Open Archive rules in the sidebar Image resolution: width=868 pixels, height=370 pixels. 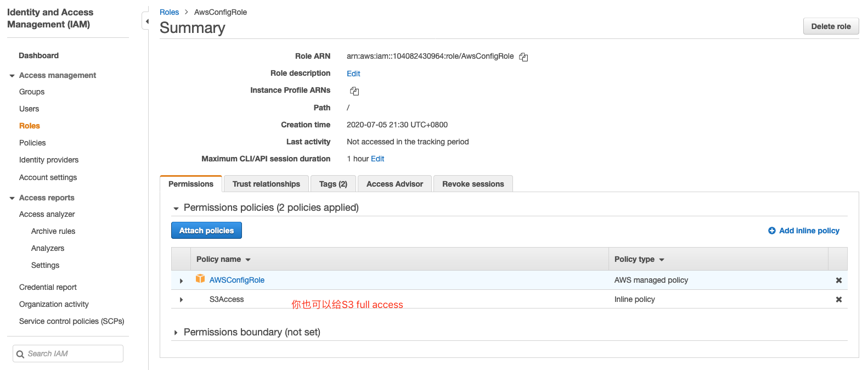(x=53, y=231)
